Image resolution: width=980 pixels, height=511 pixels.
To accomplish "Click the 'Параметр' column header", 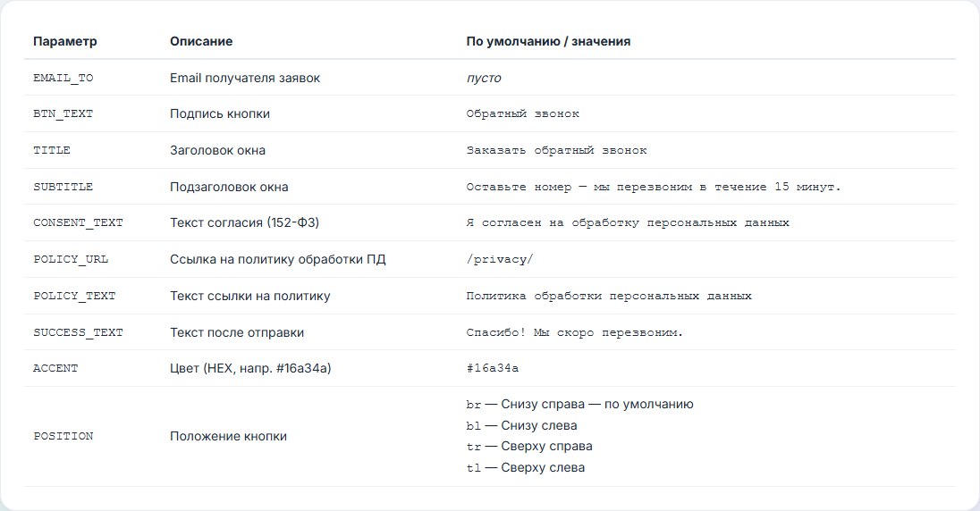I will [65, 41].
